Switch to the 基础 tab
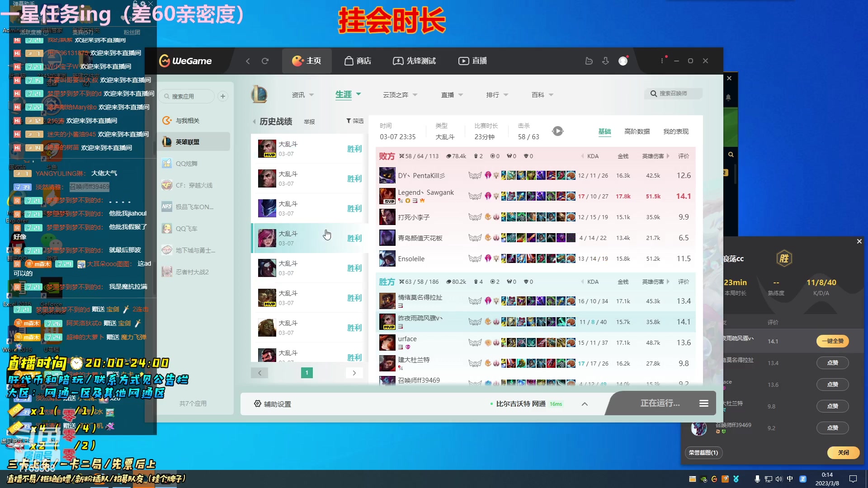 [604, 131]
